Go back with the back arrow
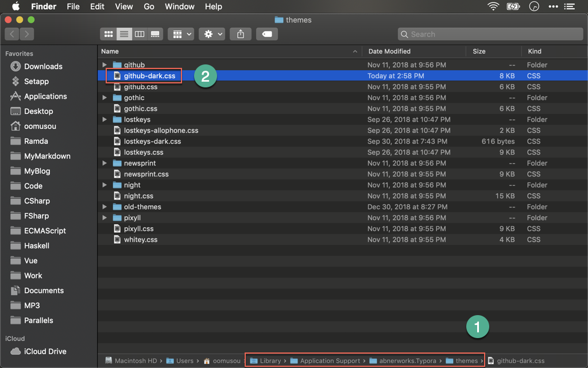 tap(12, 34)
